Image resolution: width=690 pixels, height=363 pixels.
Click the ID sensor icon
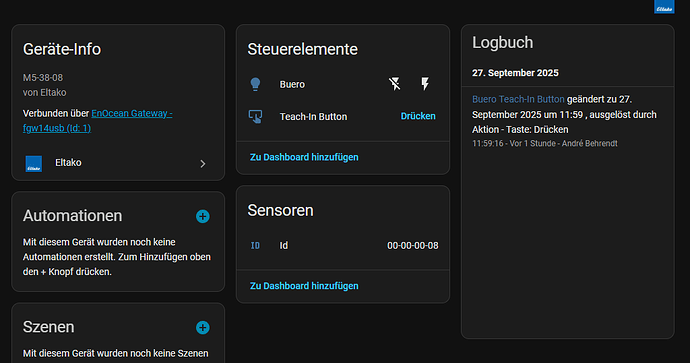click(255, 246)
